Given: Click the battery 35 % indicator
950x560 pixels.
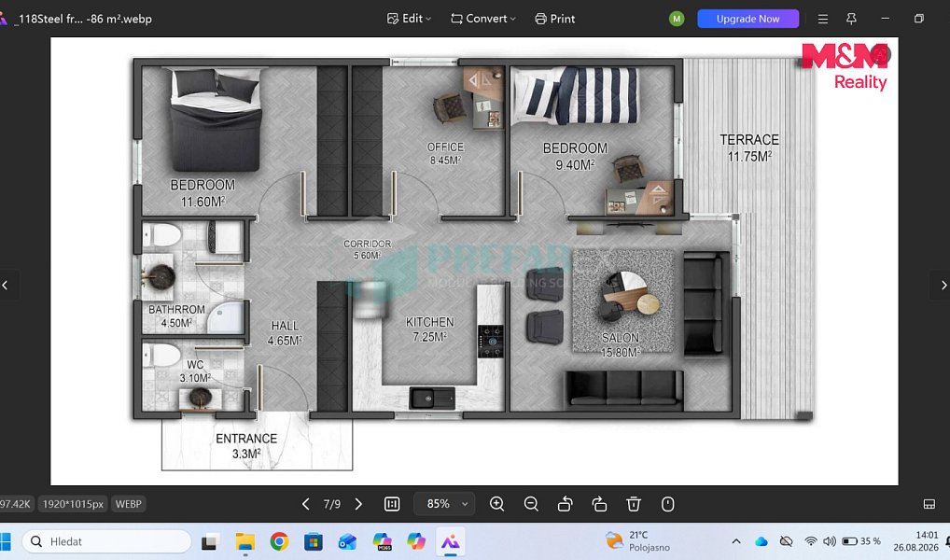Looking at the screenshot, I should pyautogui.click(x=861, y=541).
